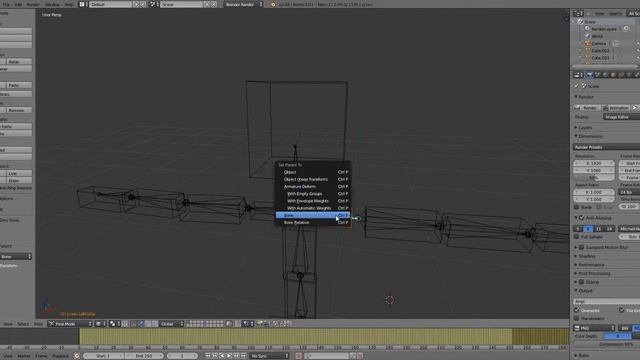Screen dimensions: 640x360
Task: Toggle Sampled Motion Blur checkbox
Action: (582, 248)
